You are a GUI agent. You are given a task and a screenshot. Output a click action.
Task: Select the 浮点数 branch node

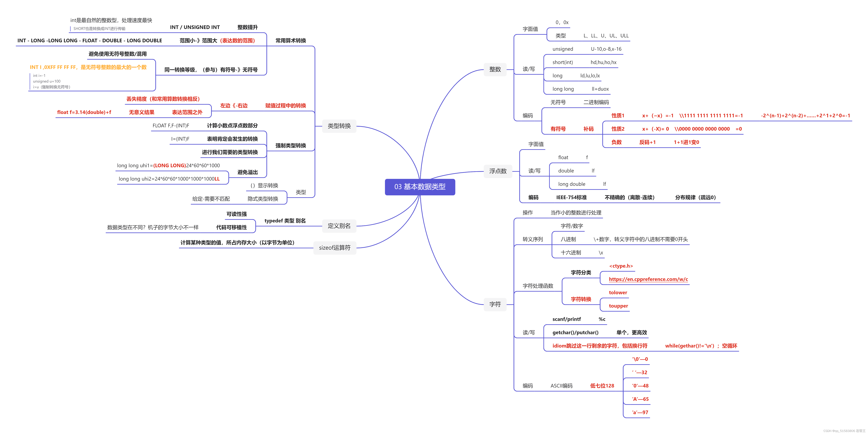[498, 171]
